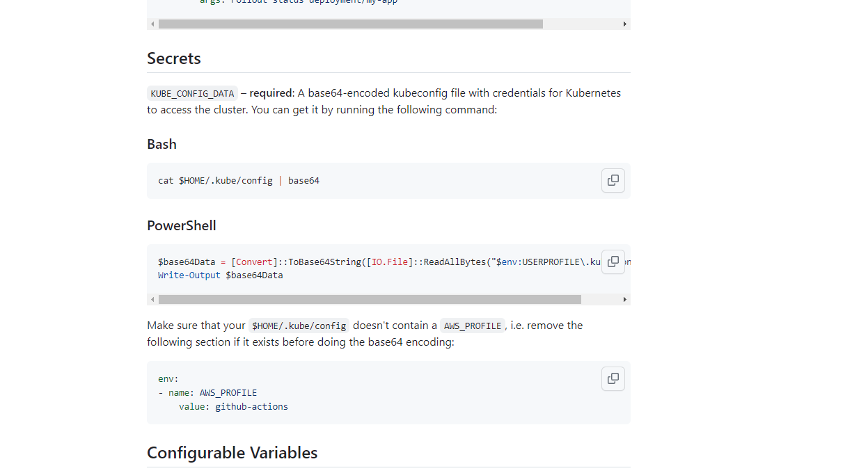The width and height of the screenshot is (868, 473).
Task: Click the KUBE_CONFIG_DATA inline code label
Action: tap(192, 93)
